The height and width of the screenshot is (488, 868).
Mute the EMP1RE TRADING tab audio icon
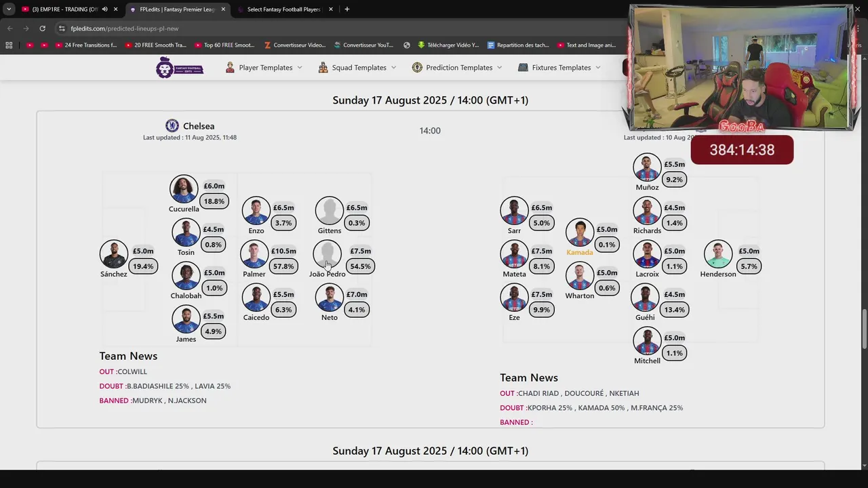point(104,9)
